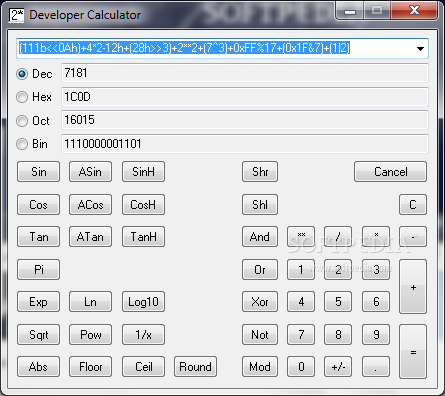Click the decimal point button

pos(376,367)
